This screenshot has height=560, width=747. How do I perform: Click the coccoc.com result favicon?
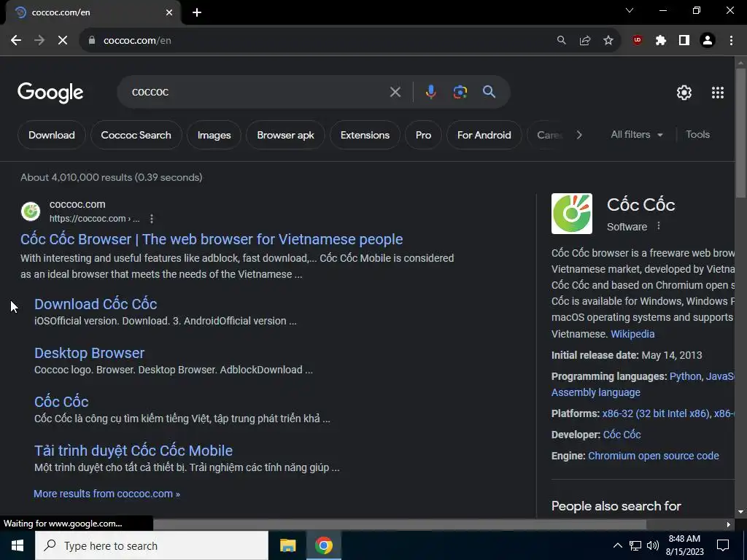click(x=31, y=211)
